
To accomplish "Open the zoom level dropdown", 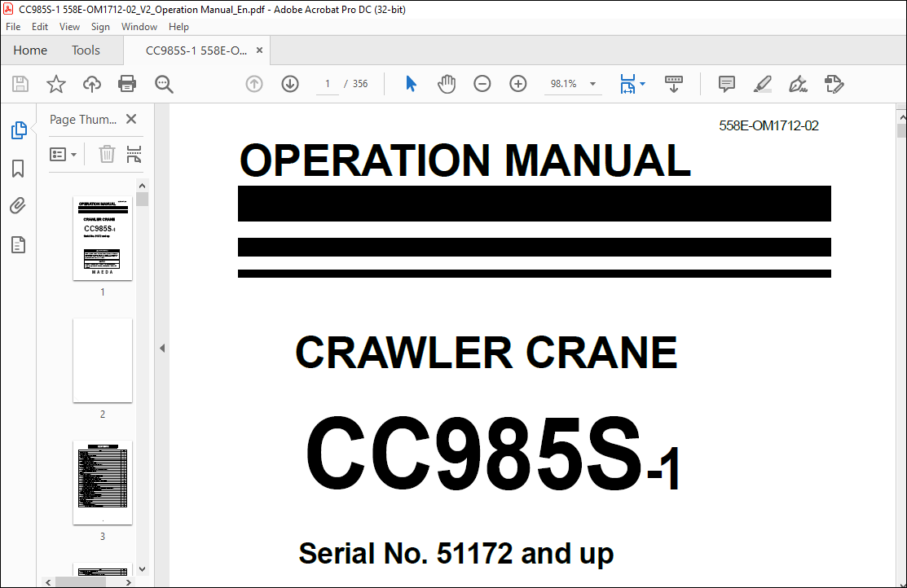I will pos(592,84).
